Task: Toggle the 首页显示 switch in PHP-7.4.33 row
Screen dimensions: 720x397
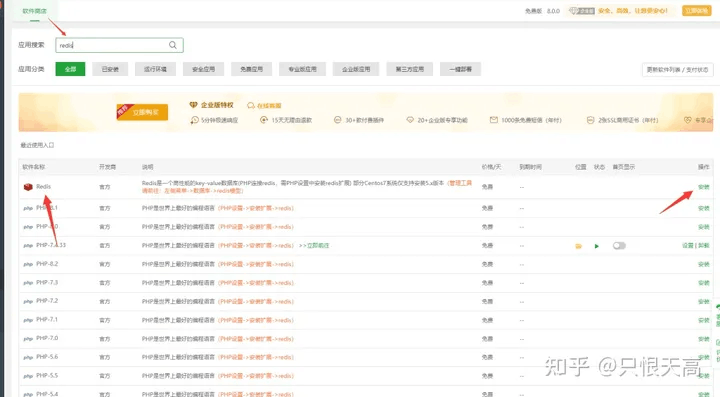Action: click(619, 246)
